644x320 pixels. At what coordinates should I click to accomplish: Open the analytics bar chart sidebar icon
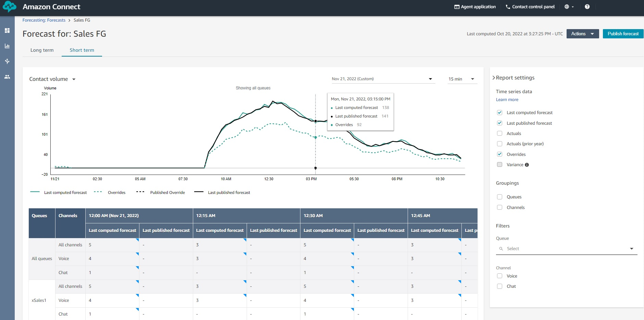pyautogui.click(x=7, y=46)
